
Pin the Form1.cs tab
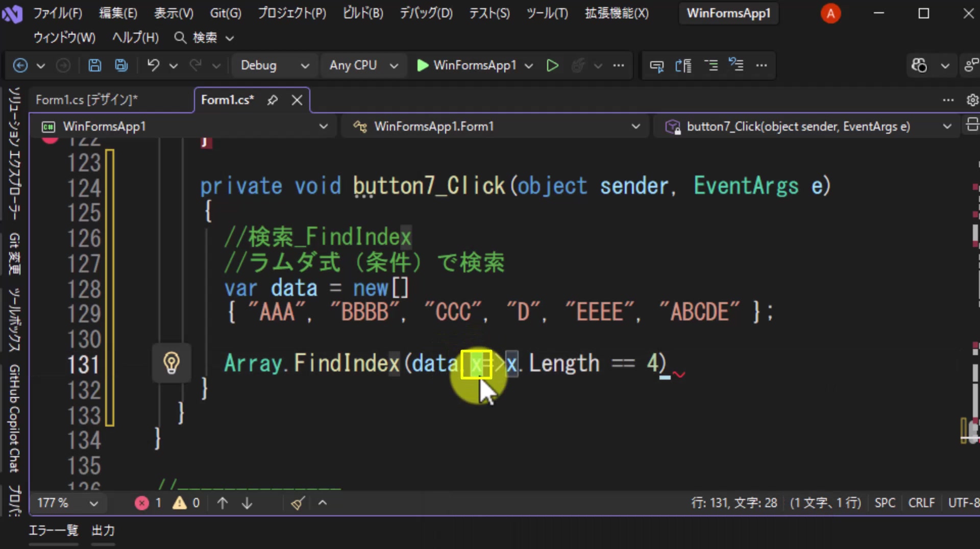click(273, 100)
